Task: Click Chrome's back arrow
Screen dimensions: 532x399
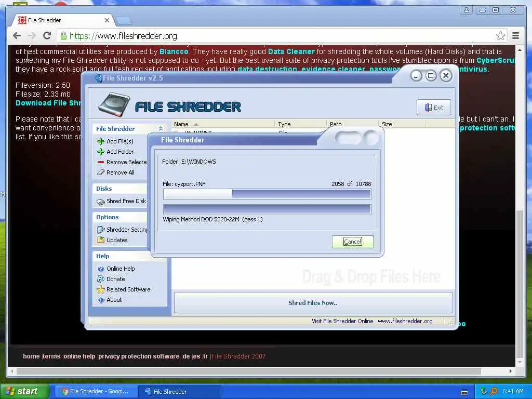Action: click(17, 36)
